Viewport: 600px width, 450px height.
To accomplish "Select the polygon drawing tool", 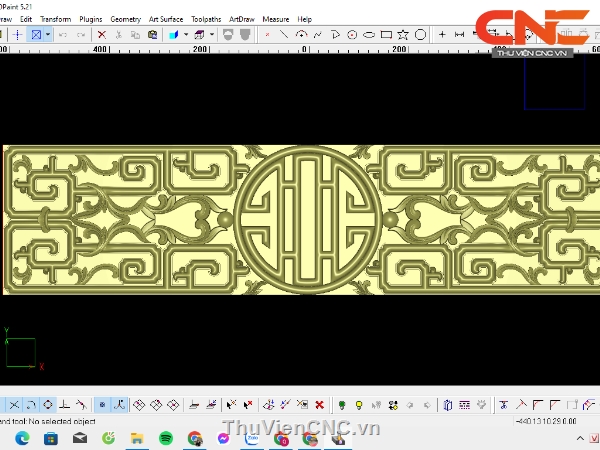I will (x=420, y=35).
